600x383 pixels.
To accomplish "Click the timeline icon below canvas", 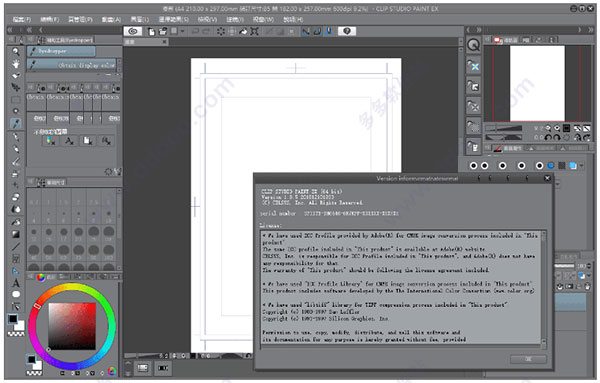I will pos(142,368).
